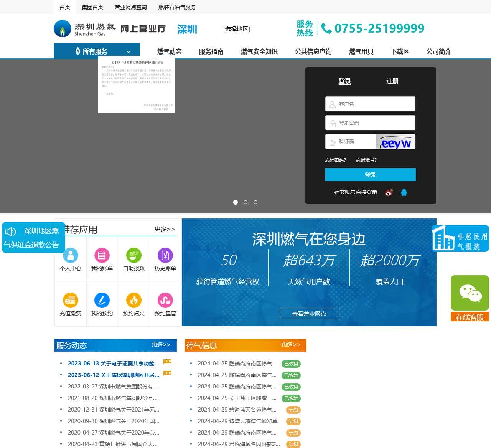Open the 2021-08-20 news item

113,398
